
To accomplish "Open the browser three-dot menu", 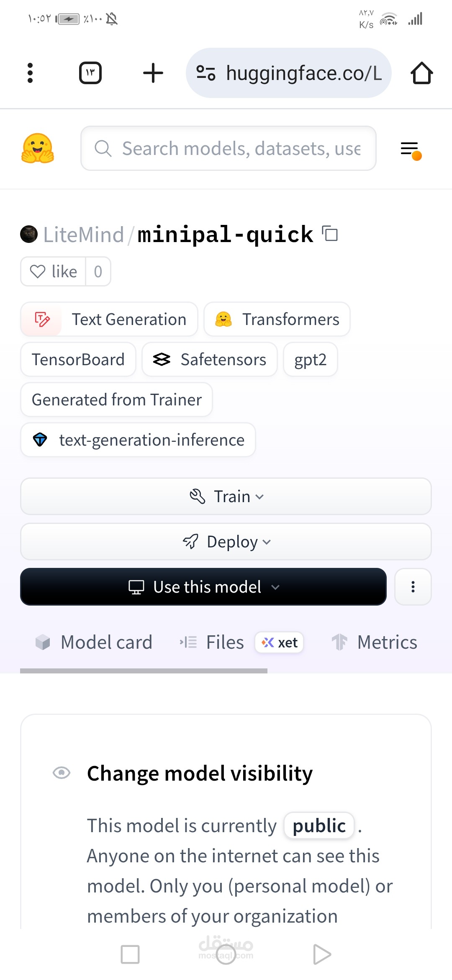I will point(30,73).
